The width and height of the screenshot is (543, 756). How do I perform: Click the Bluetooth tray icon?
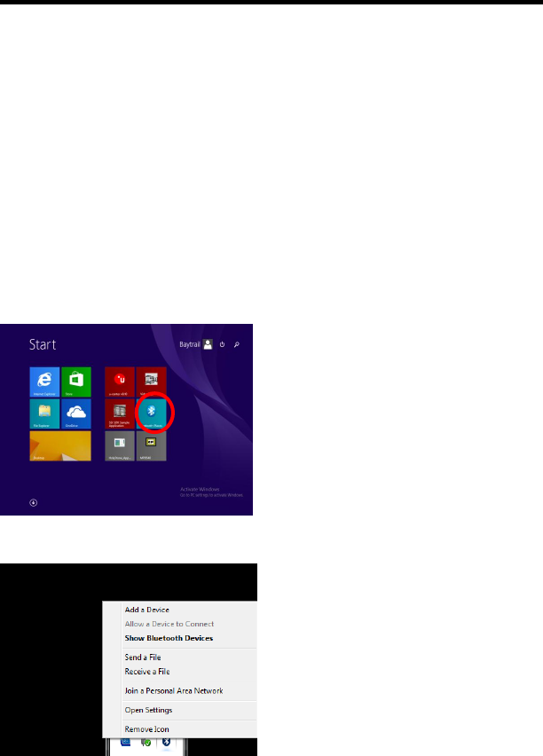point(167,742)
